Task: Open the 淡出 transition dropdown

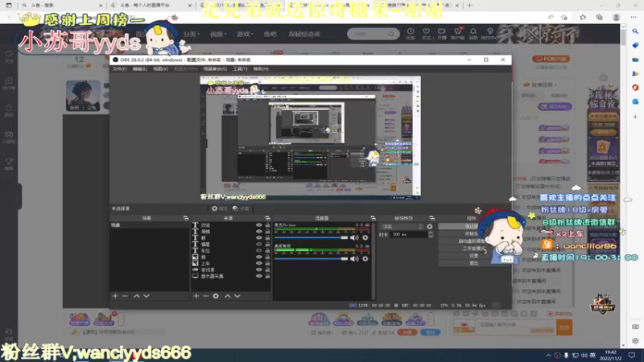Action: [x=402, y=227]
